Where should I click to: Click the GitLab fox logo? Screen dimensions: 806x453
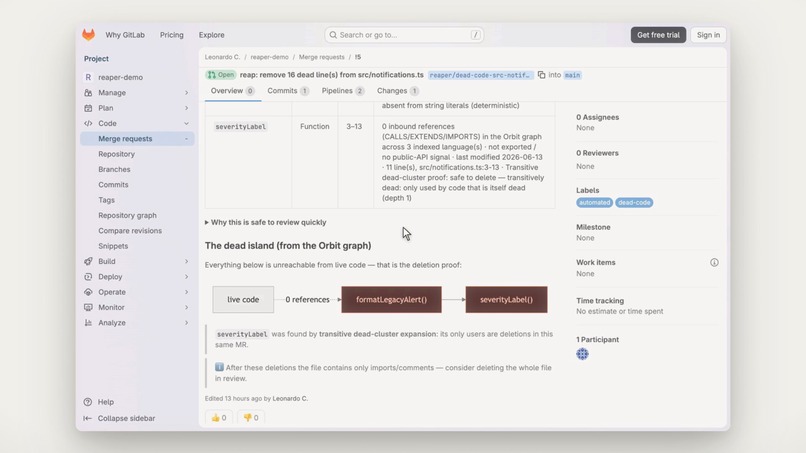tap(88, 34)
